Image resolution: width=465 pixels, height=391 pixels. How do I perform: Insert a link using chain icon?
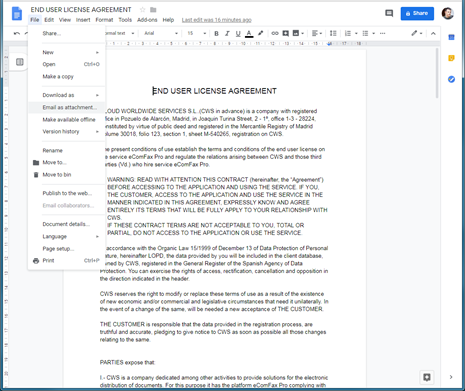275,33
